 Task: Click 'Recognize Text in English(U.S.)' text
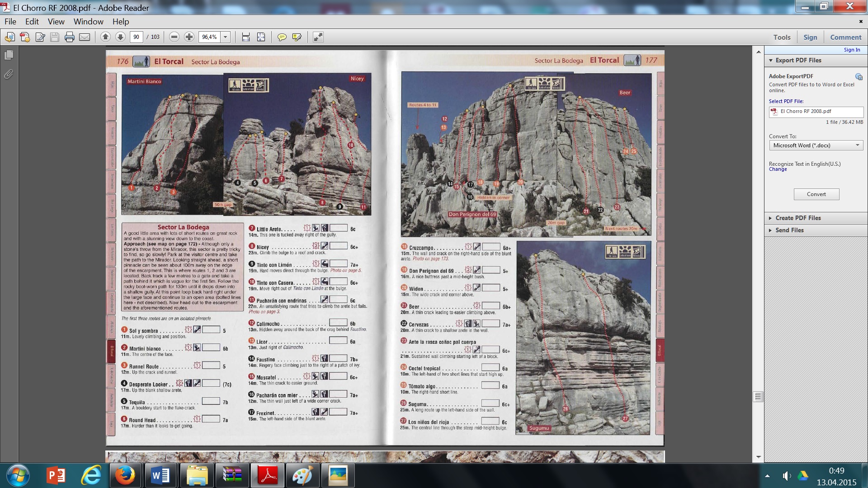tap(805, 164)
